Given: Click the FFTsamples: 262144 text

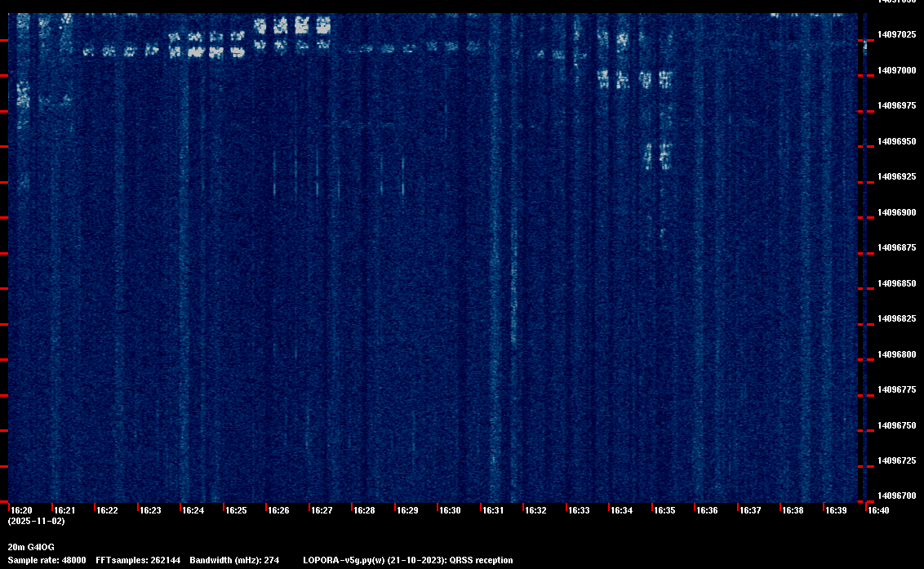Looking at the screenshot, I should point(138,560).
